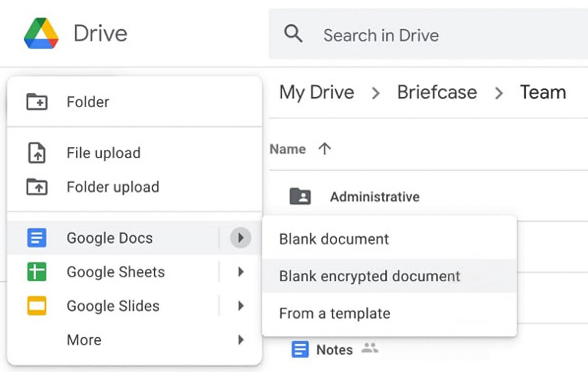Expand the Google Sheets submenu arrow
This screenshot has height=372, width=588.
241,271
